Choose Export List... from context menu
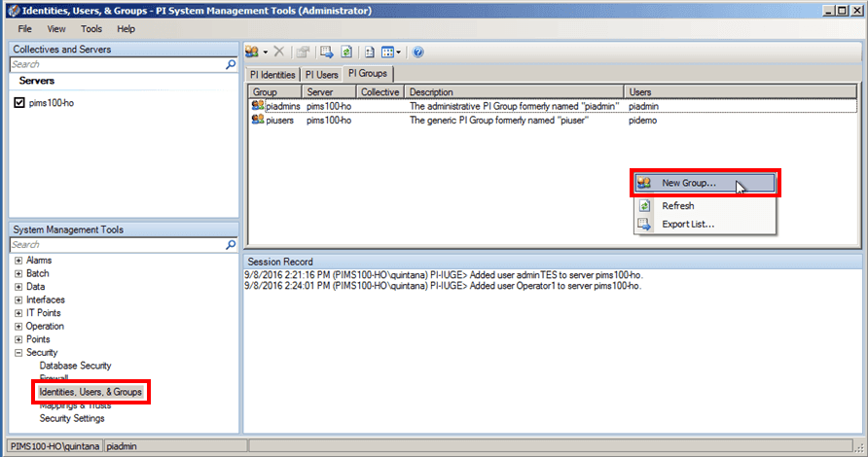 (x=705, y=224)
